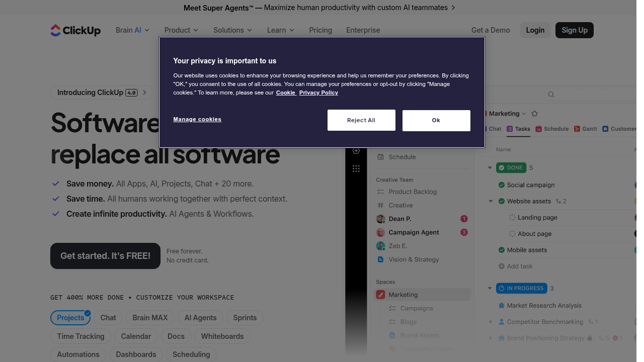Click the search field in app preview
The image size is (644, 362).
click(590, 95)
